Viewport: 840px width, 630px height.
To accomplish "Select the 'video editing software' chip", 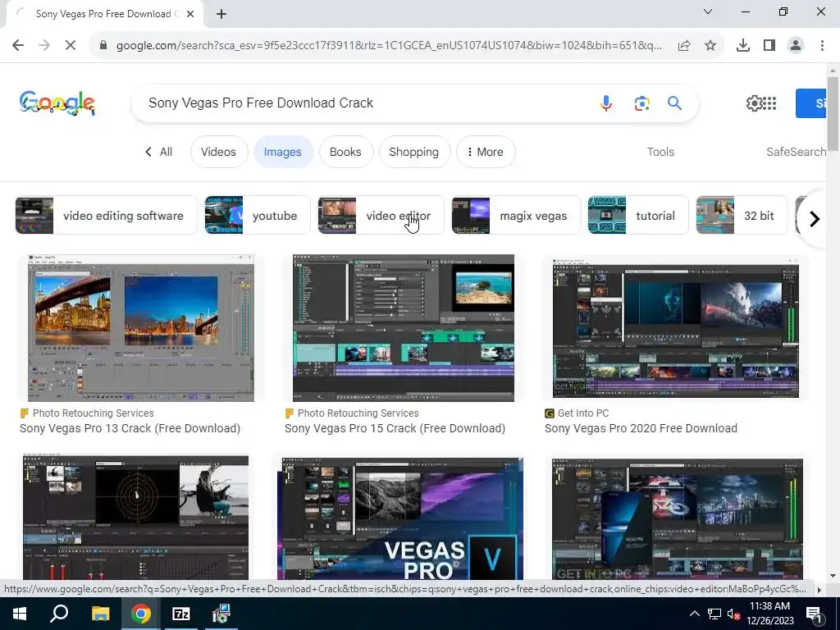I will tap(106, 216).
